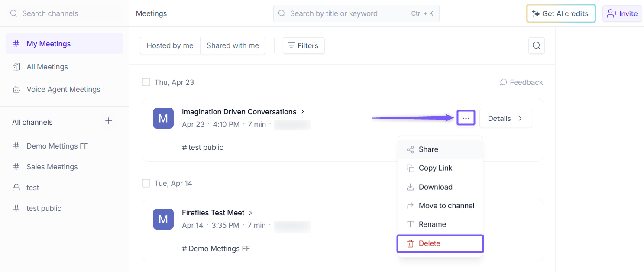Click the share icon in the dropdown menu
The height and width of the screenshot is (272, 644).
coord(410,149)
